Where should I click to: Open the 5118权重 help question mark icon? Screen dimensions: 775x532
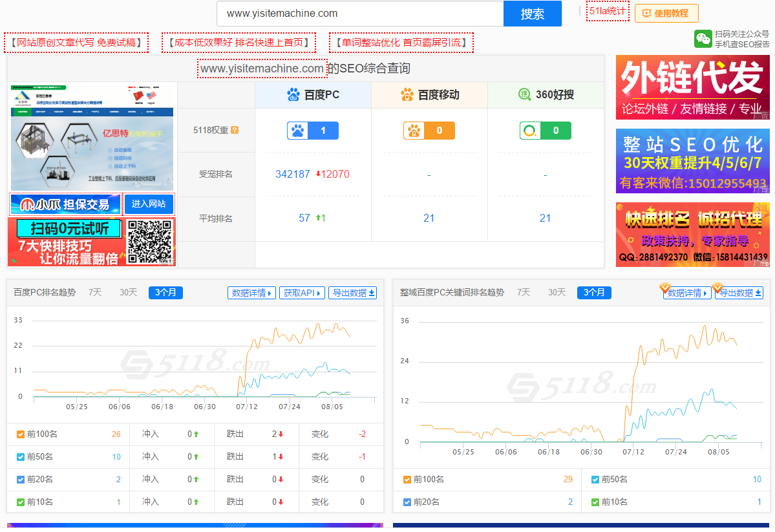click(235, 130)
